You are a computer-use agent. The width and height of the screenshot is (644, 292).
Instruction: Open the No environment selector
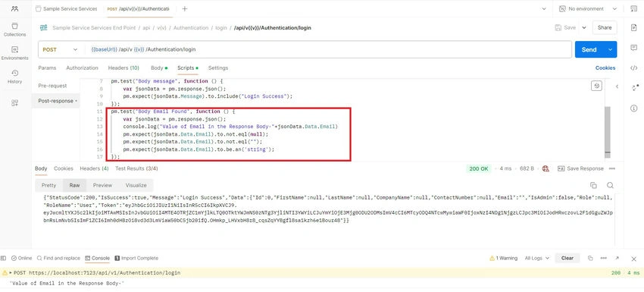tap(588, 8)
